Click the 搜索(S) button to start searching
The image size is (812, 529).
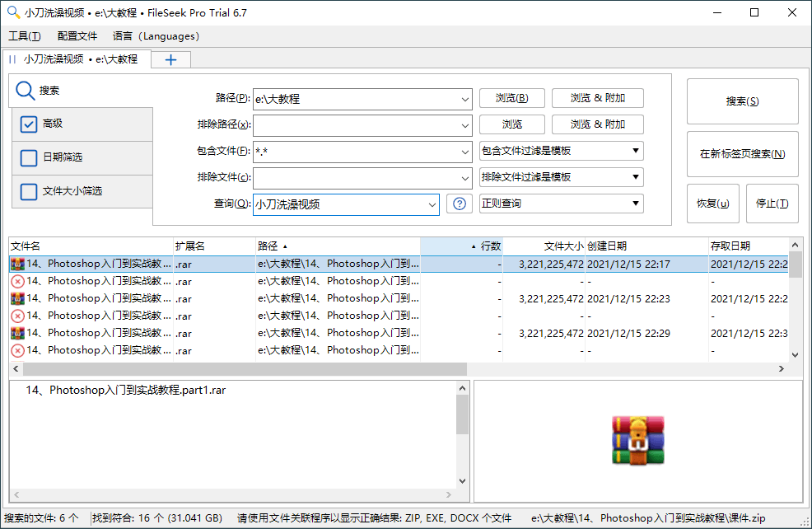742,101
